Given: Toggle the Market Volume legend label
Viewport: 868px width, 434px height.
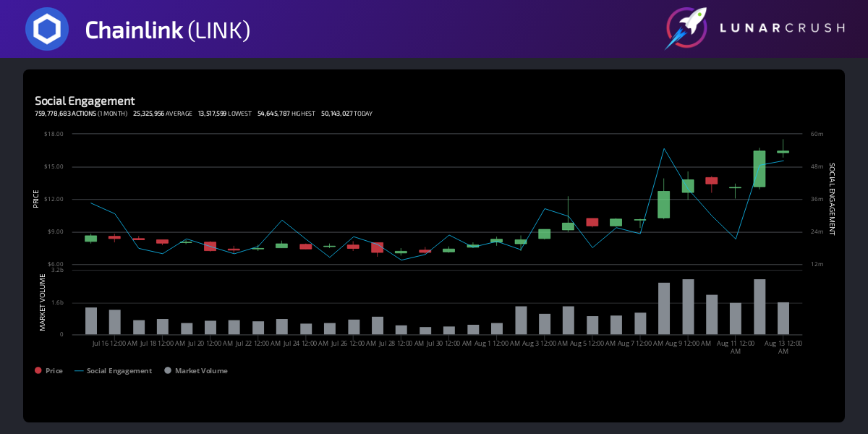Looking at the screenshot, I should pos(201,370).
